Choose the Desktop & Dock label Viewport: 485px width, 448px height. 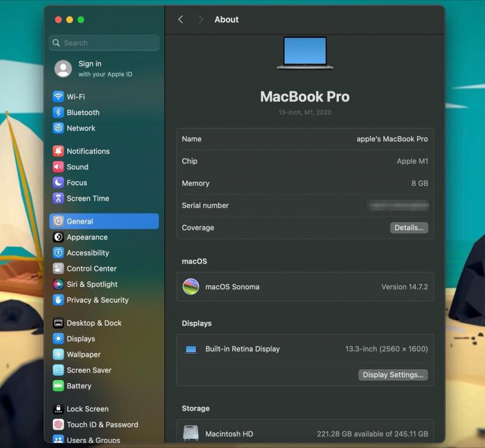tap(94, 323)
